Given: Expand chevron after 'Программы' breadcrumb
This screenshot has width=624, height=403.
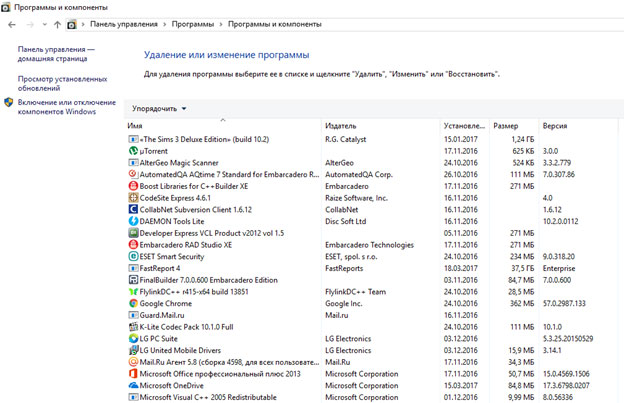Looking at the screenshot, I should 221,25.
